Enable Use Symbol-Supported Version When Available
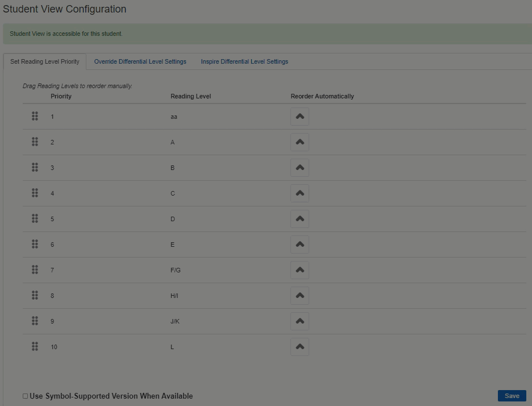This screenshot has height=406, width=532. point(25,396)
